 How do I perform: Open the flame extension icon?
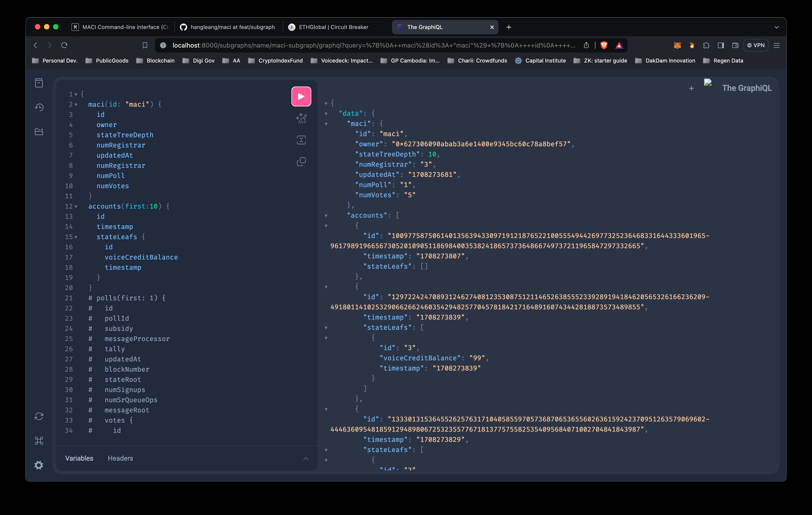tap(692, 45)
